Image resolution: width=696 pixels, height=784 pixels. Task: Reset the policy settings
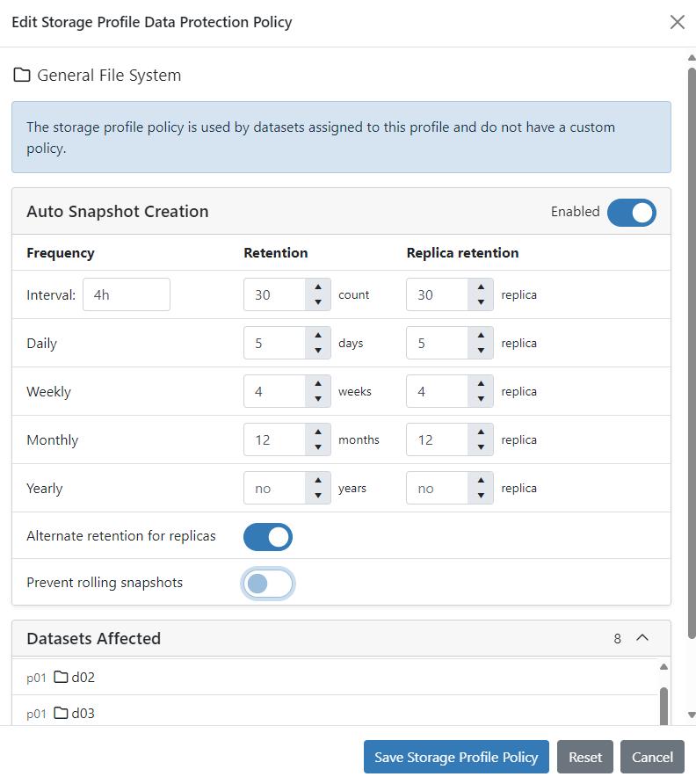click(584, 757)
